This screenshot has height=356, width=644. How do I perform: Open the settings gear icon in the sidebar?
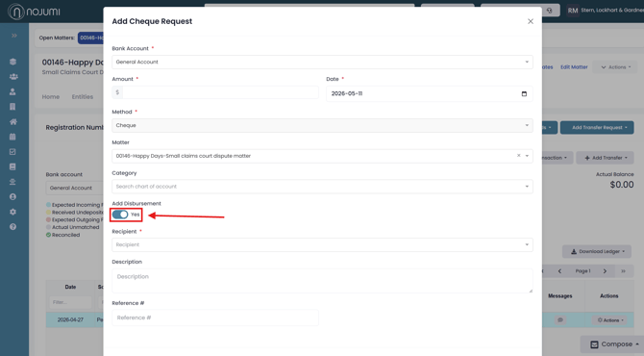pyautogui.click(x=12, y=212)
